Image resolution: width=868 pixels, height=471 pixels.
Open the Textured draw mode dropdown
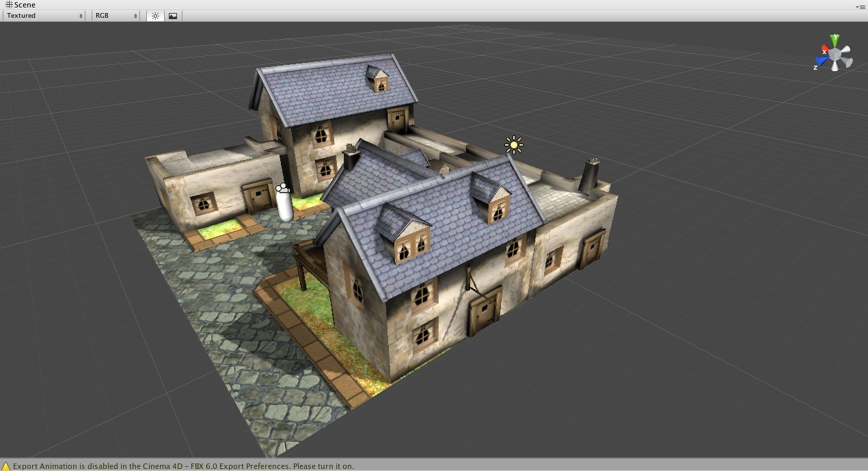coord(42,15)
